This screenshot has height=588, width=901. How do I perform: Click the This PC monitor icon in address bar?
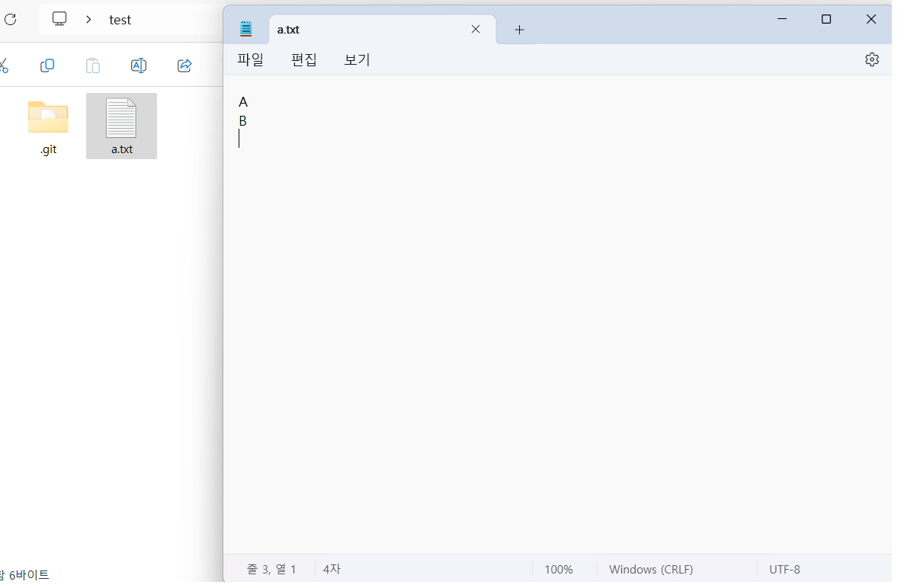pos(59,19)
